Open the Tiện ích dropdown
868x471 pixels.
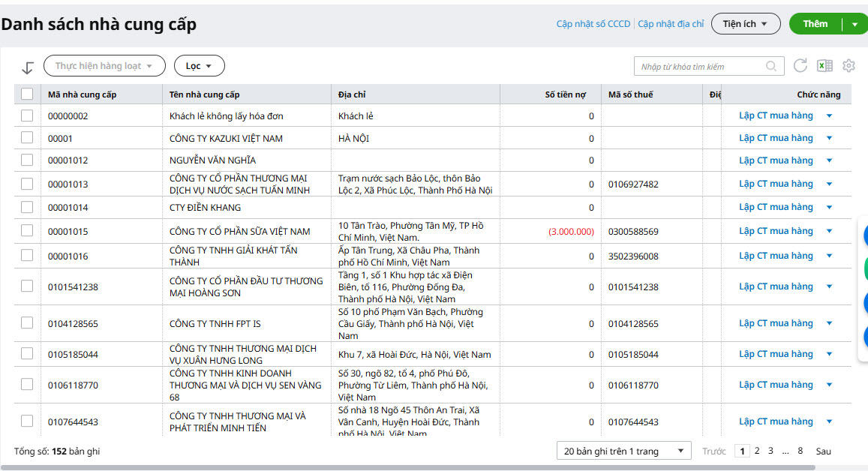coord(745,24)
